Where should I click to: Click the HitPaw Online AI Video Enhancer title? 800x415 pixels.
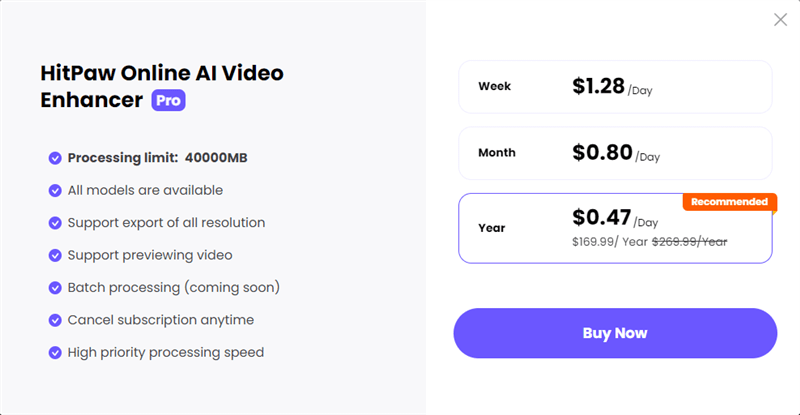click(162, 86)
